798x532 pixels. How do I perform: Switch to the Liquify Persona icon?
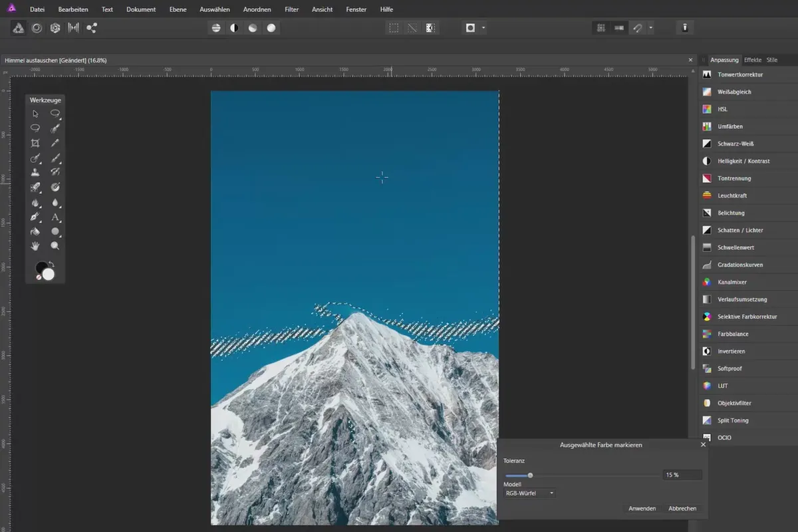[x=37, y=28]
